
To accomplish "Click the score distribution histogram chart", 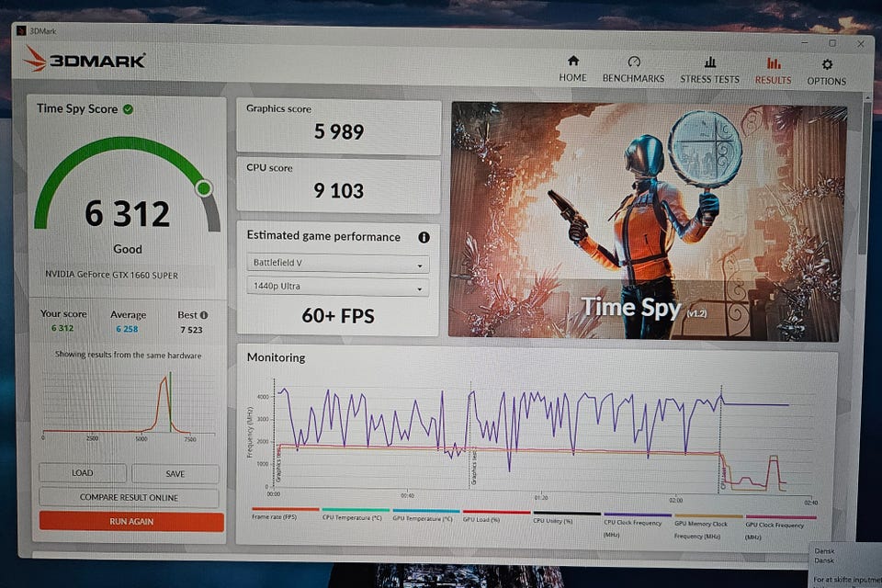I will point(129,404).
